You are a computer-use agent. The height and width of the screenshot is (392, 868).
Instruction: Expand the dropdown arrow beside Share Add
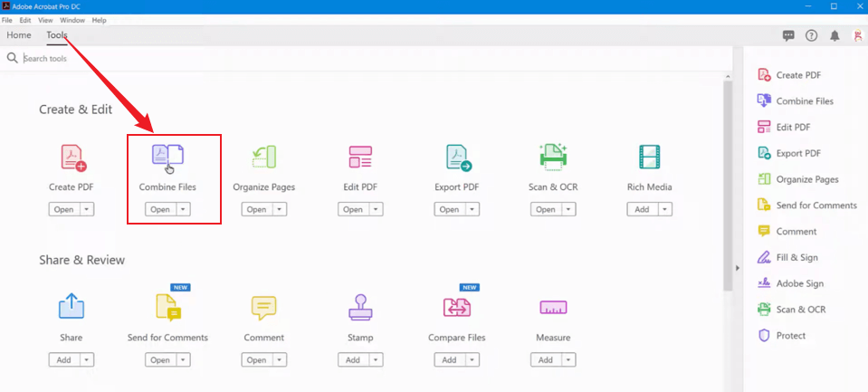click(x=87, y=360)
